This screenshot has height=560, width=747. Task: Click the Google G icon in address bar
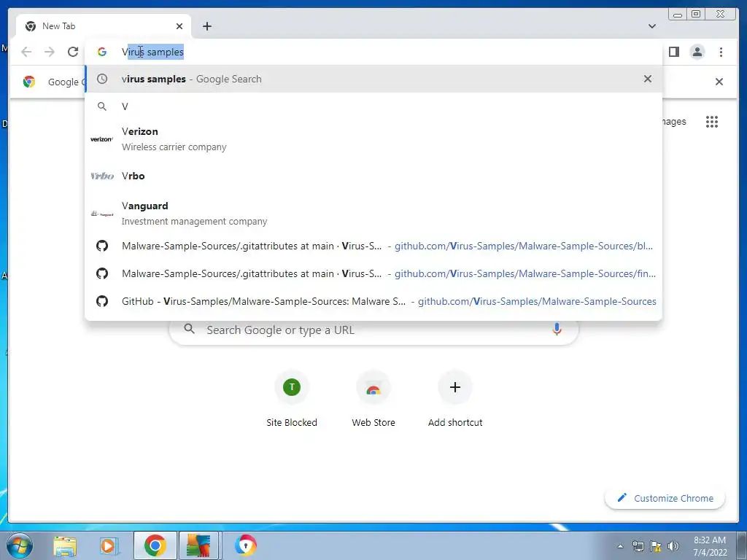[102, 52]
